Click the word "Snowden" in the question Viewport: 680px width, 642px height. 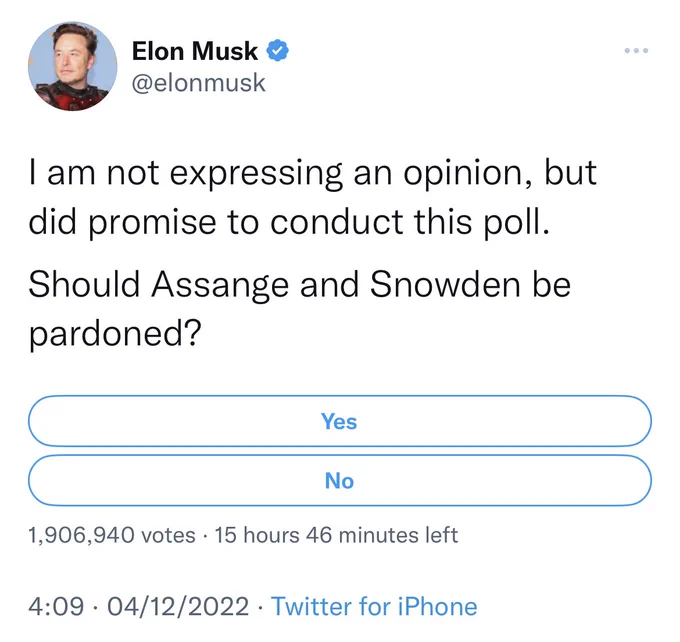(x=445, y=285)
